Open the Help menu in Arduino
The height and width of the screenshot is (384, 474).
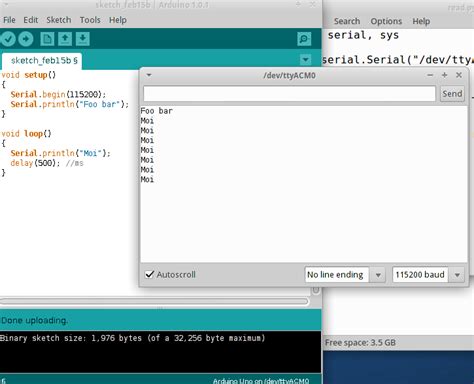point(118,20)
